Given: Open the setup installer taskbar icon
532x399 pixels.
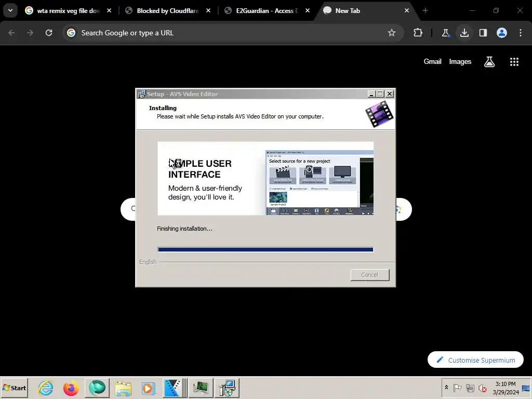Looking at the screenshot, I should click(227, 388).
